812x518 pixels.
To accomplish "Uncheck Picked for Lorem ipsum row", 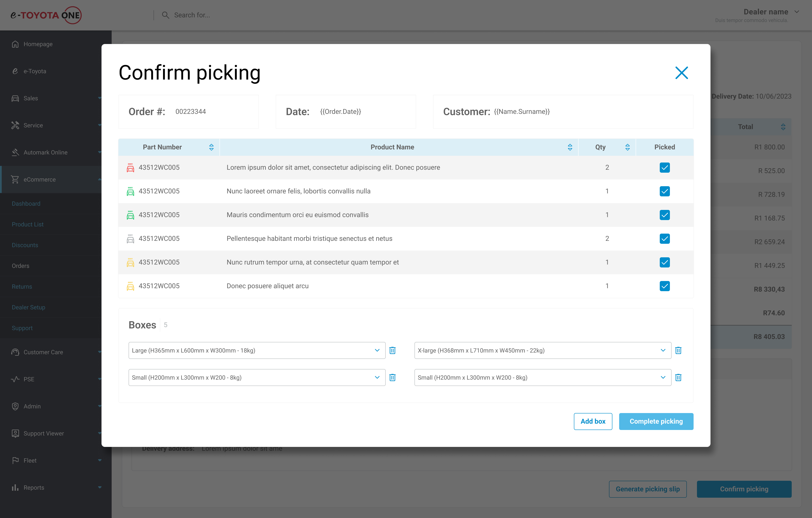I will [664, 168].
